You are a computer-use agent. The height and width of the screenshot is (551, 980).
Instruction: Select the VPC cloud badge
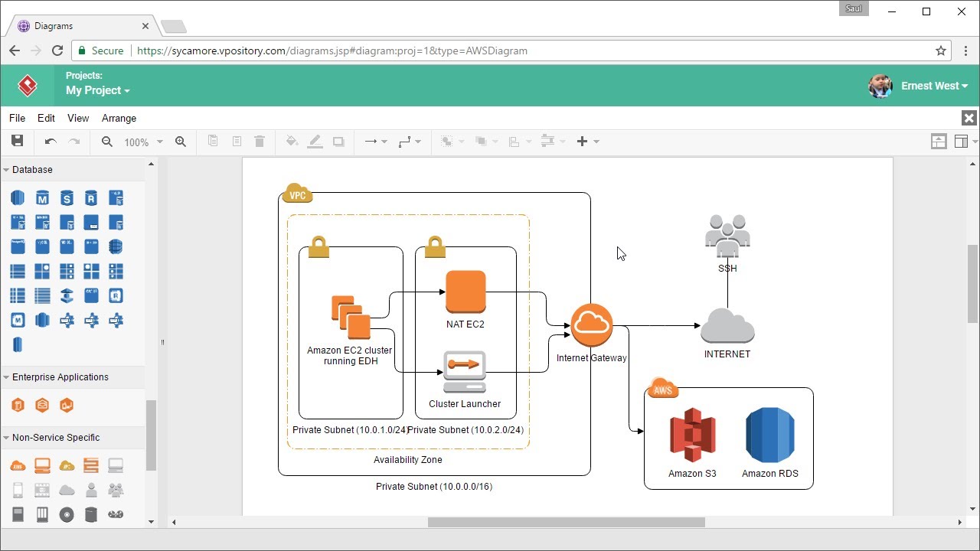(297, 194)
